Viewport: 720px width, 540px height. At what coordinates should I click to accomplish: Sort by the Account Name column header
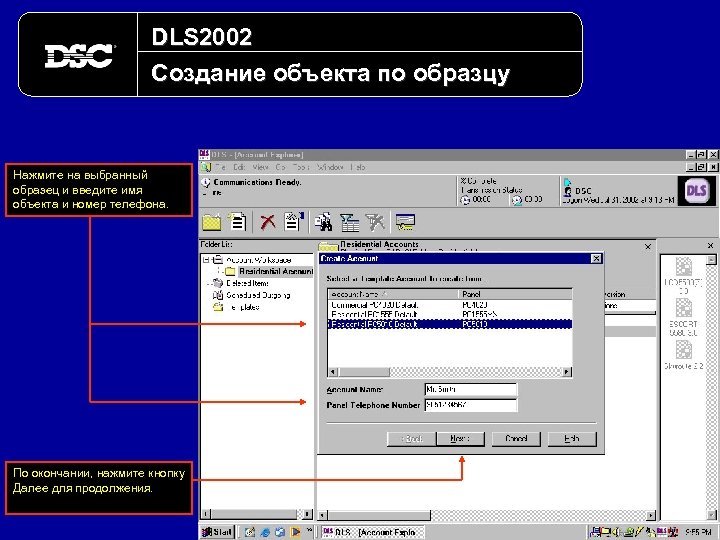(x=394, y=294)
